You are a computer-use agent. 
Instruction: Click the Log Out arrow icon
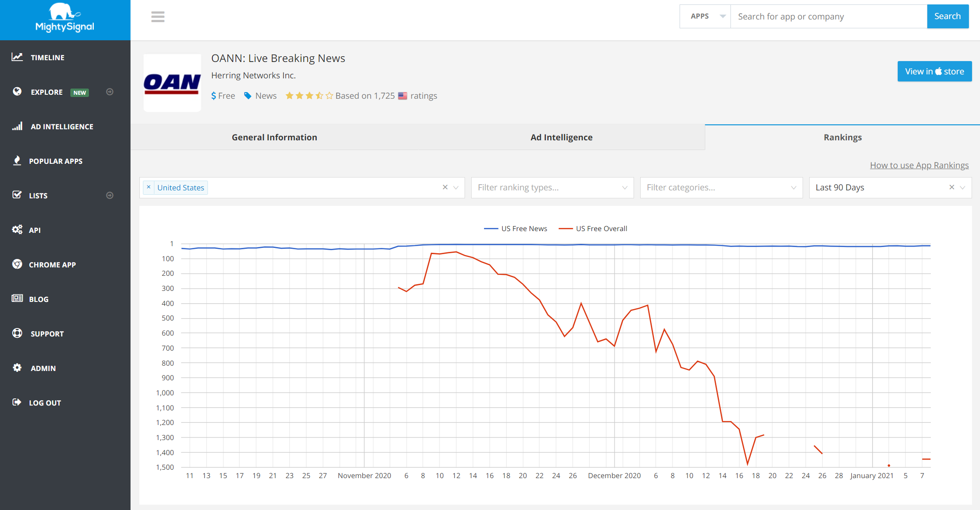tap(17, 402)
